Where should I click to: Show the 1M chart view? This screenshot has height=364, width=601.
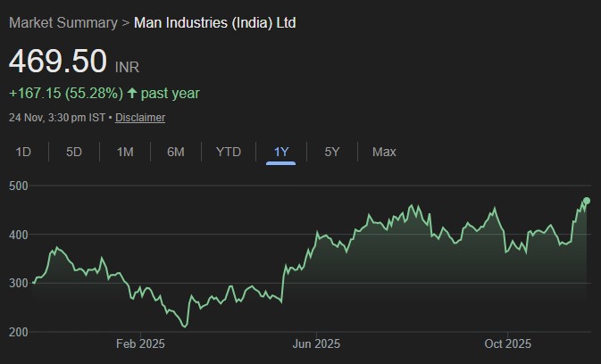pyautogui.click(x=125, y=152)
